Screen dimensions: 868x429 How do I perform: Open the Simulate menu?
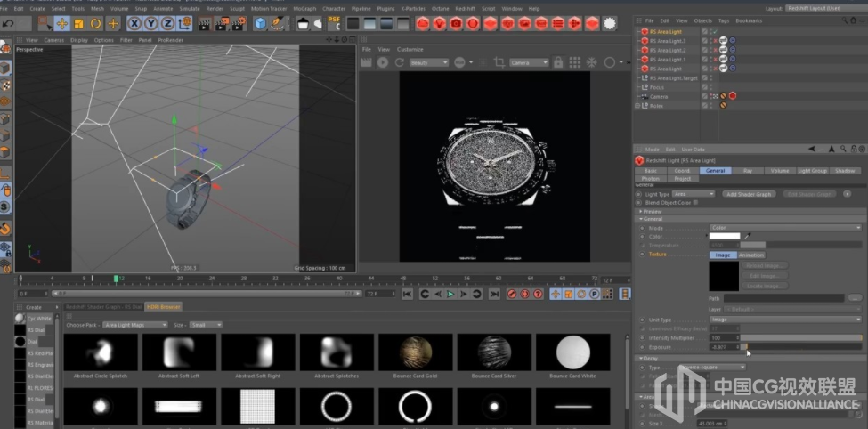[190, 9]
